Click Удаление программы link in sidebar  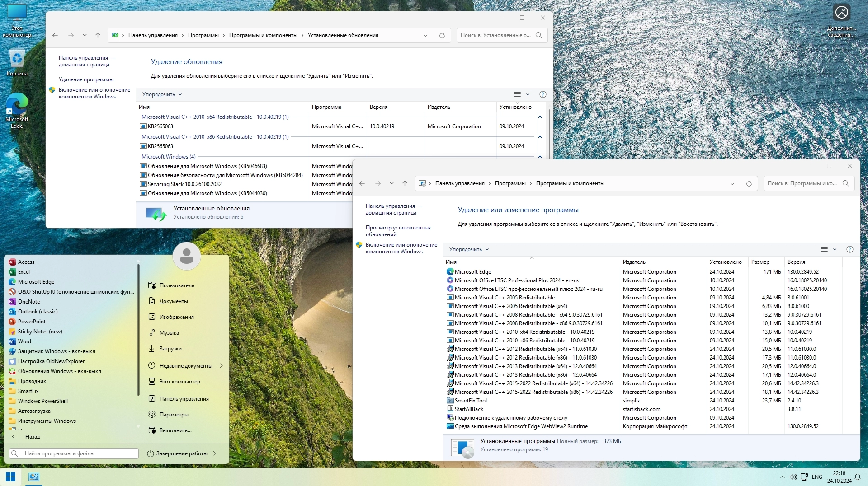[x=86, y=79]
